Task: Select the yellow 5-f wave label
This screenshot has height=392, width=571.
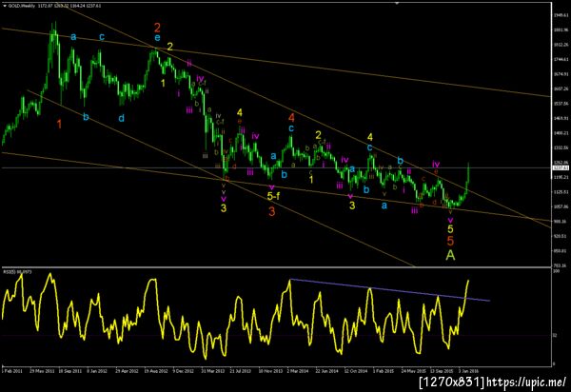Action: pyautogui.click(x=273, y=196)
